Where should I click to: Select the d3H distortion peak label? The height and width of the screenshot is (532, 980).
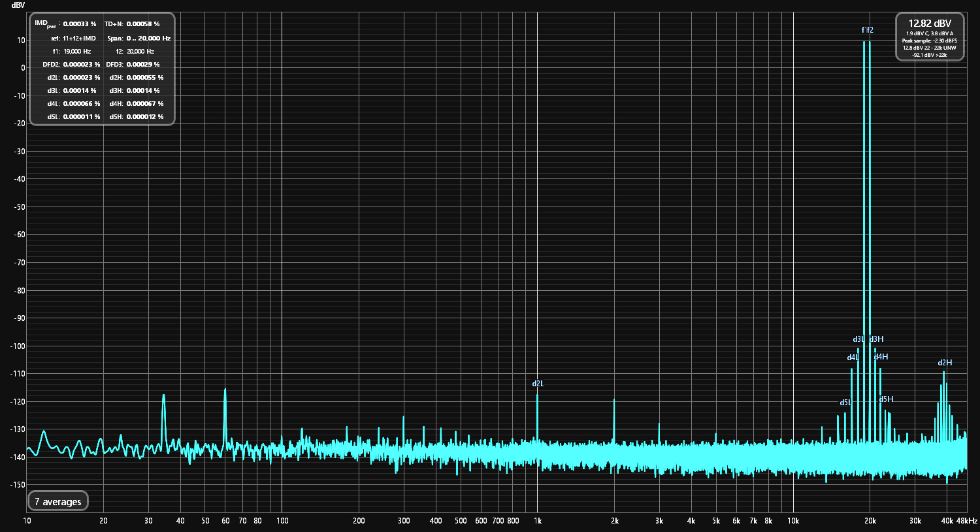click(x=877, y=339)
